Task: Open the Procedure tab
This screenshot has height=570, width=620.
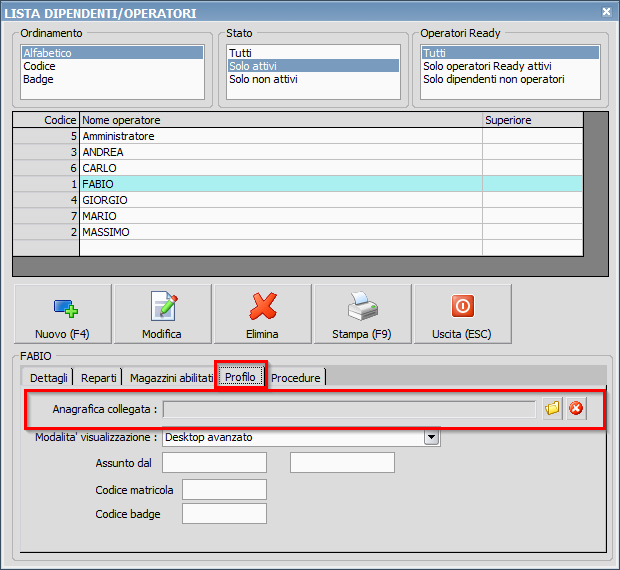Action: coord(296,378)
